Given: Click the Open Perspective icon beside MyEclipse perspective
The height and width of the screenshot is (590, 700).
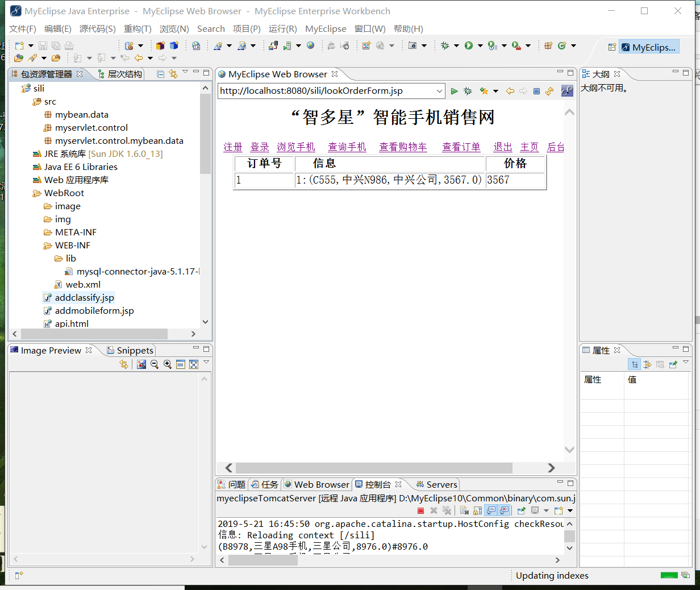Looking at the screenshot, I should (x=612, y=47).
